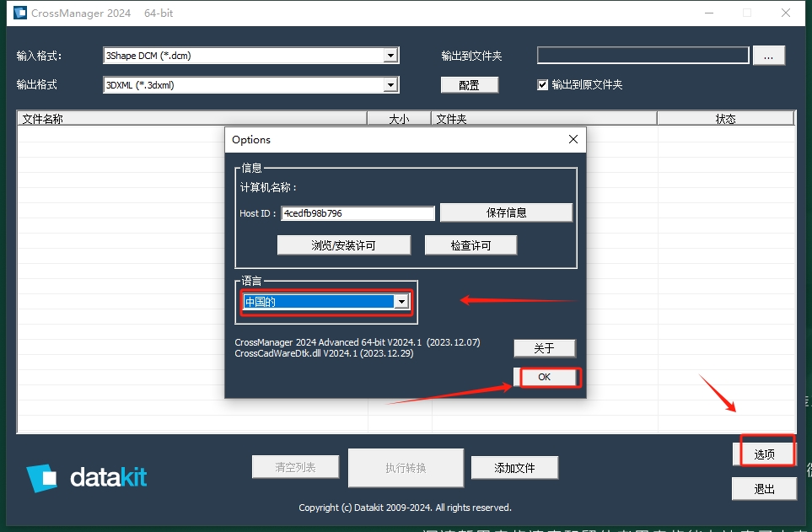Image resolution: width=812 pixels, height=532 pixels.
Task: Click the CrossCadWareDtk.dll version text
Action: point(324,353)
